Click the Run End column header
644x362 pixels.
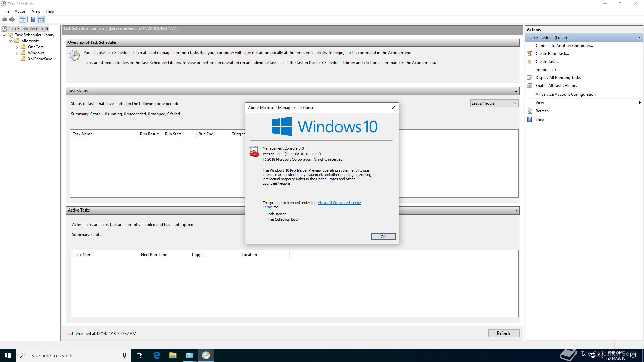213,134
